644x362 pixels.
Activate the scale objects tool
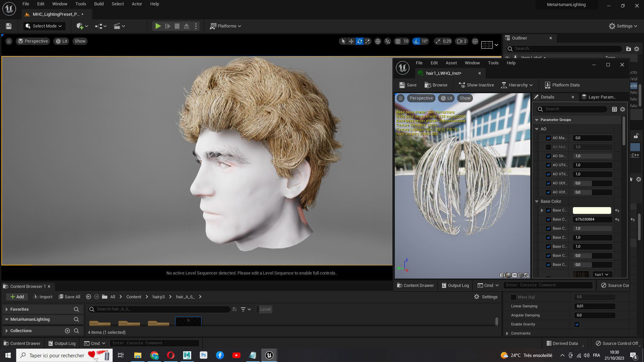click(x=368, y=41)
